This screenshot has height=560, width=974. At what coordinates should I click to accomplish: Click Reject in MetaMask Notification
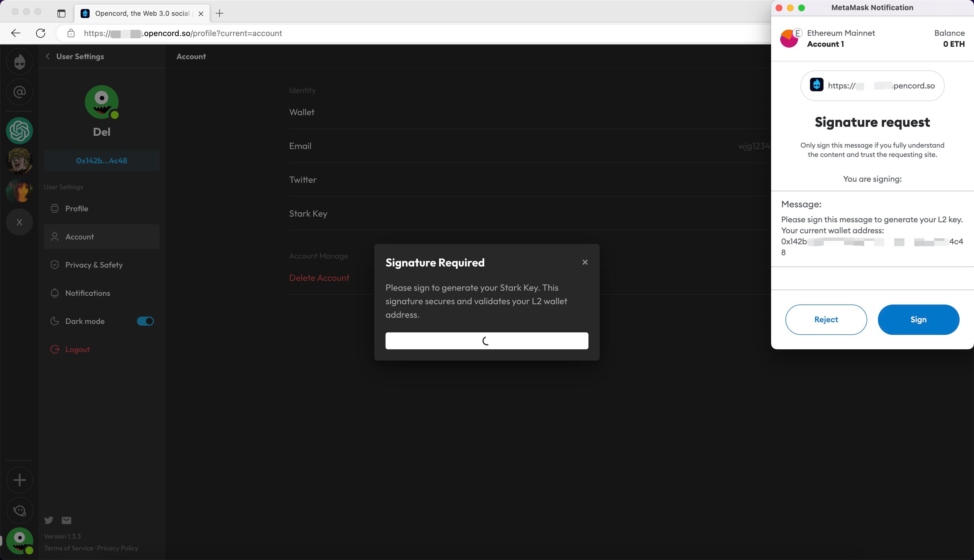point(826,320)
